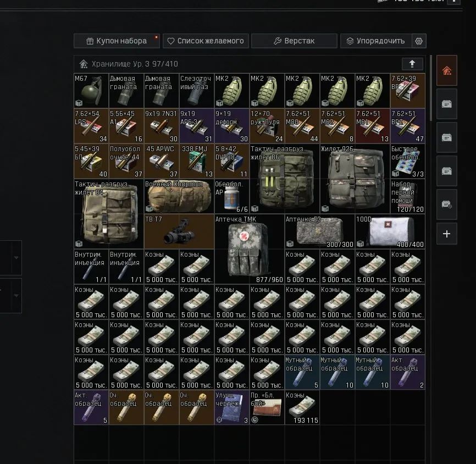Select 9x19 7N31 ammo stack
The image size is (476, 464).
click(x=162, y=126)
